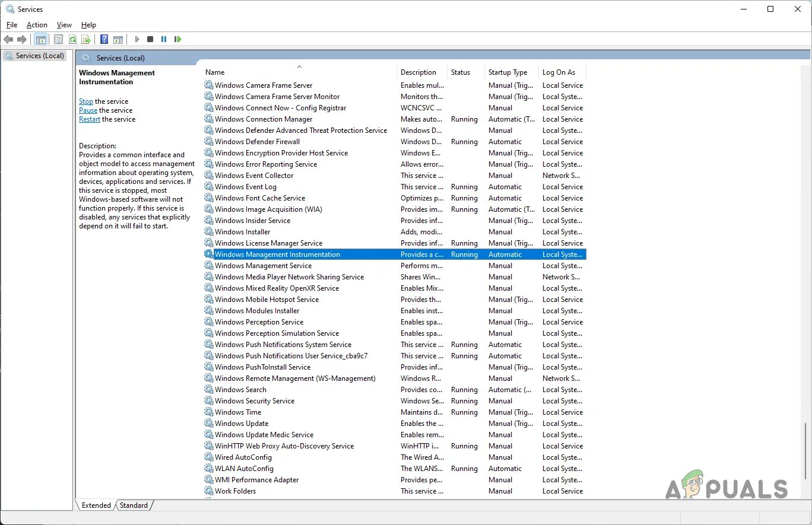Sort by the Status column header
The image size is (812, 525).
[x=465, y=72]
